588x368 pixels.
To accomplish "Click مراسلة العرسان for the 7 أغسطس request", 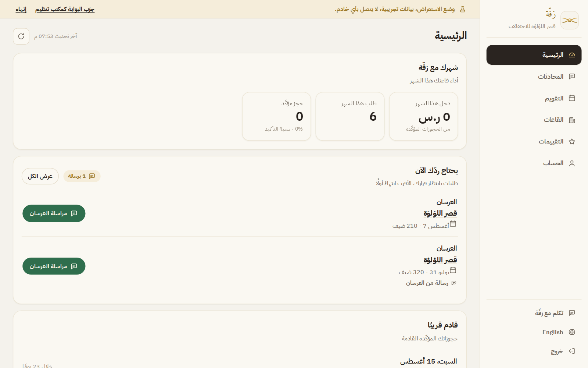I will [x=54, y=213].
